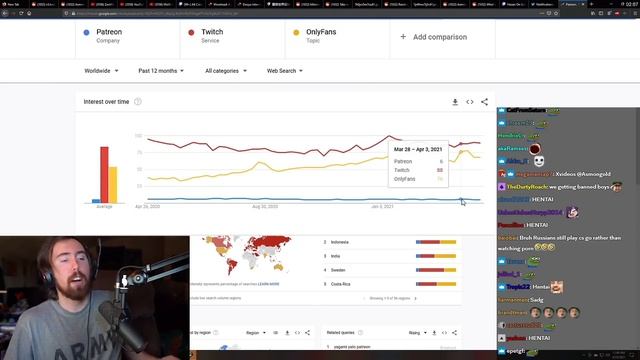The image size is (640, 360).
Task: Select Costa Rica in the regions list
Action: 391,284
